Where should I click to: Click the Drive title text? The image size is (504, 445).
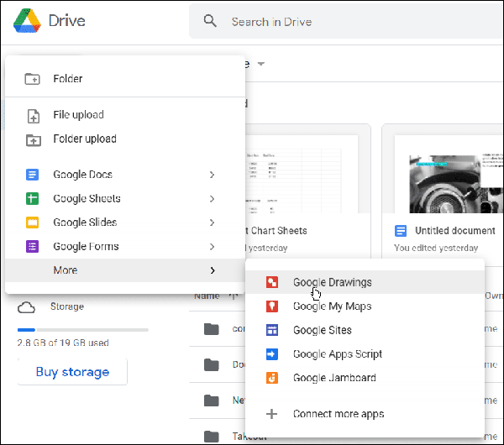67,21
